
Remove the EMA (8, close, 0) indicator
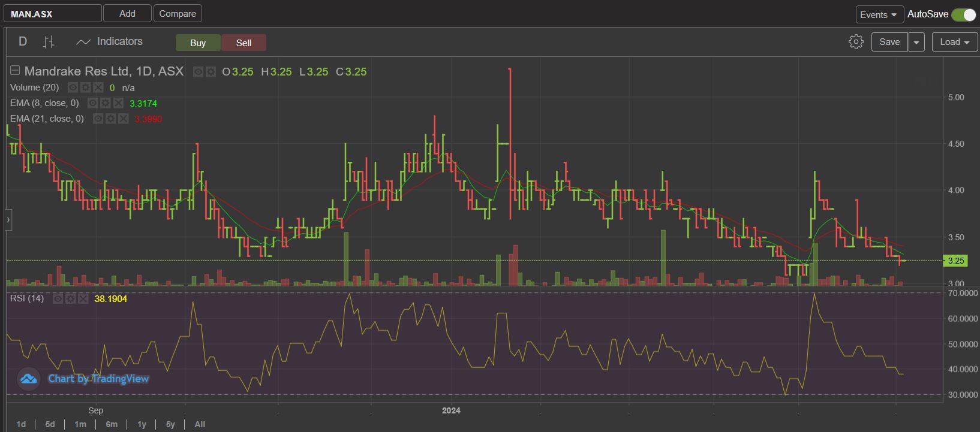[118, 103]
